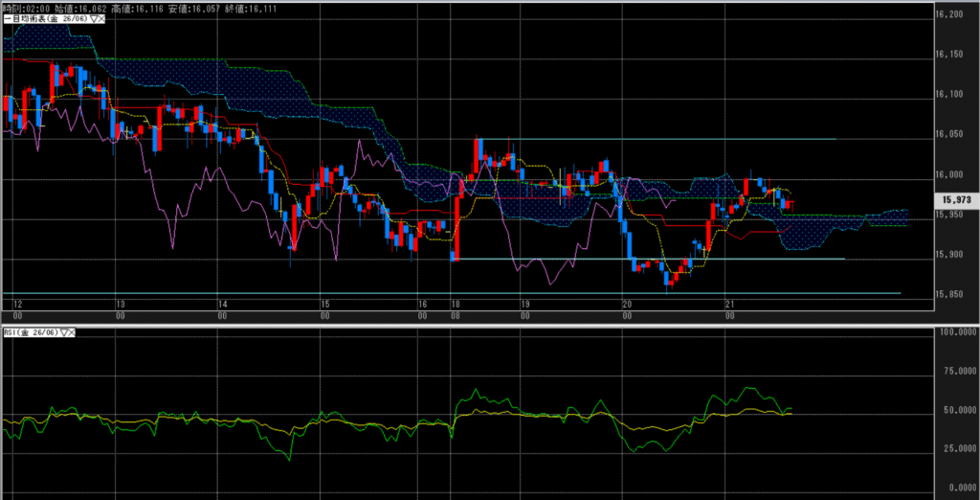The width and height of the screenshot is (980, 500).
Task: Click the divider between chart and RSI panel
Action: click(x=469, y=323)
